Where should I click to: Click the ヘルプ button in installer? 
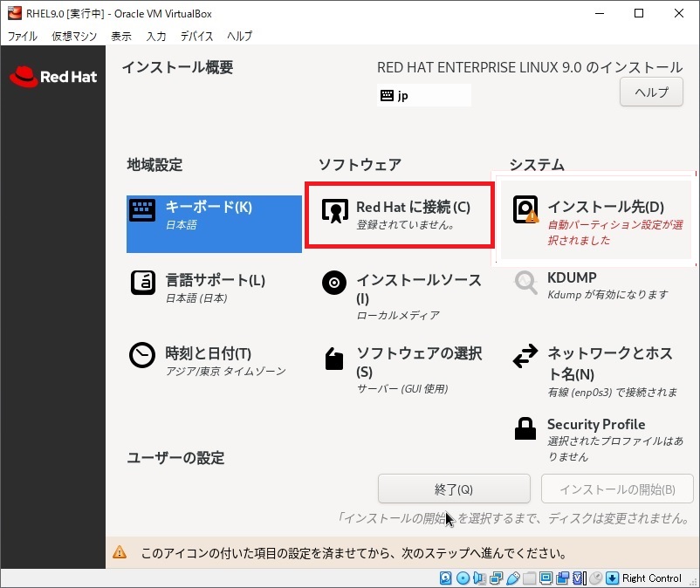[651, 92]
